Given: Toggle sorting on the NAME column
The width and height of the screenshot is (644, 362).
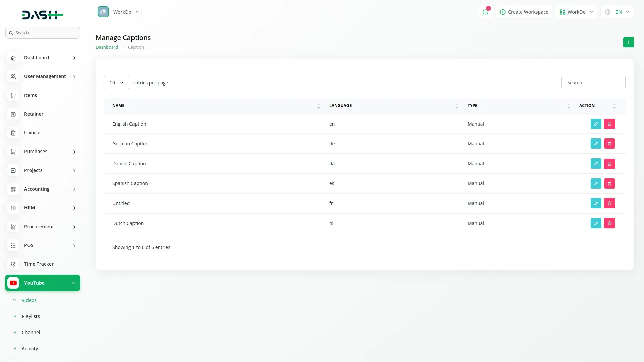Looking at the screenshot, I should [318, 106].
